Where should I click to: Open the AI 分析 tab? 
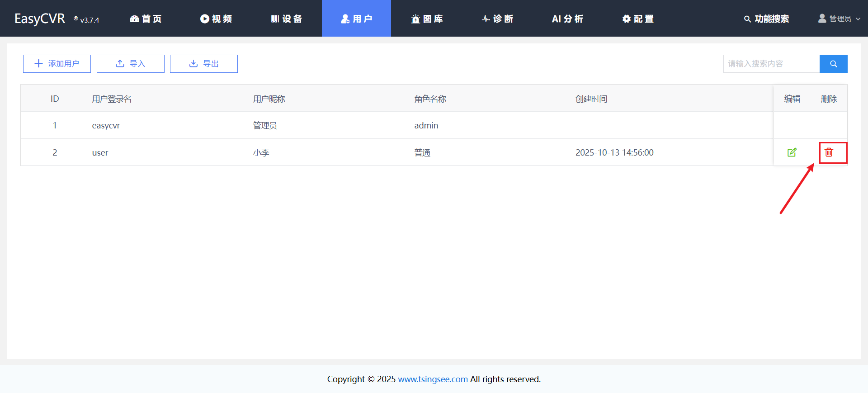(567, 19)
